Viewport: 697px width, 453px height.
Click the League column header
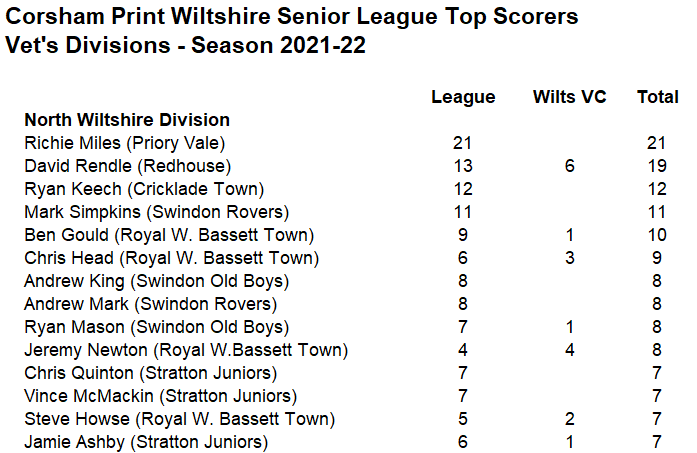click(463, 97)
